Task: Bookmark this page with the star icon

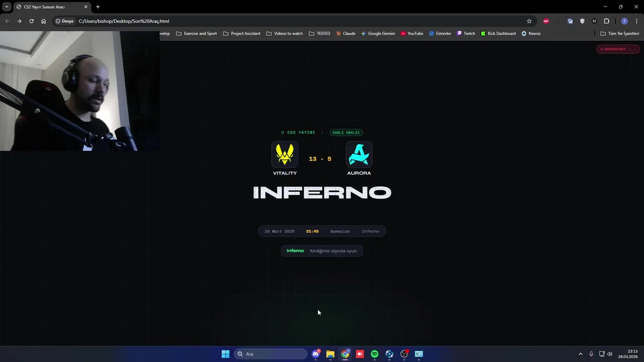Action: pos(529,21)
